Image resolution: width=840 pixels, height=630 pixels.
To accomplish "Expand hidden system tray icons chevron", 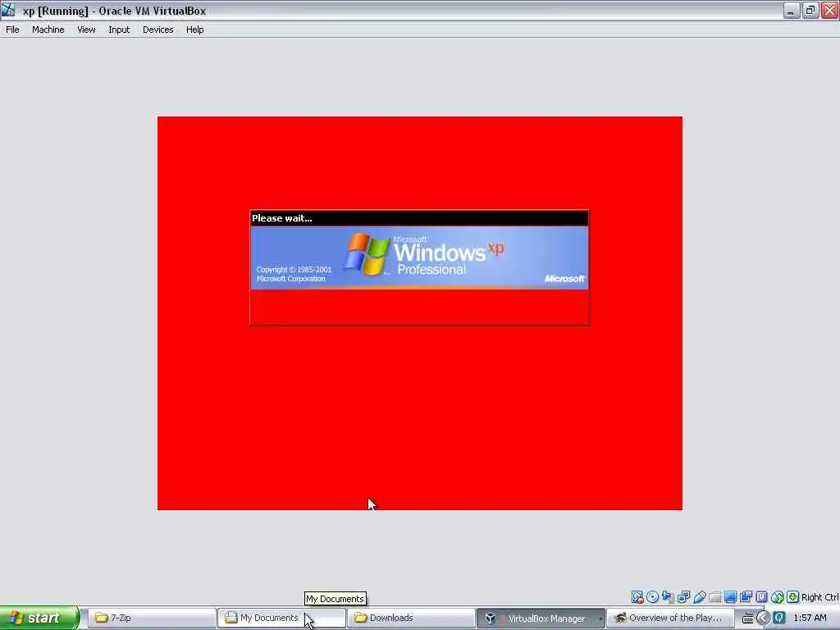I will click(x=764, y=618).
